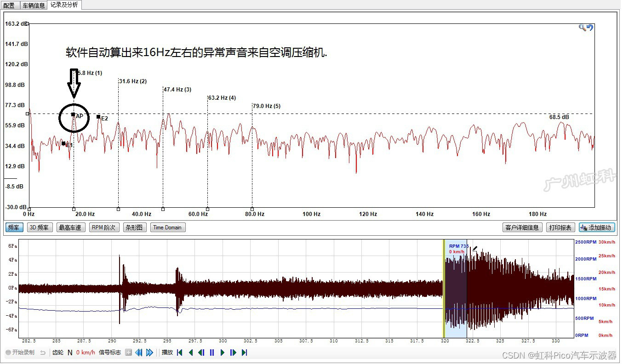Switch to Time Domain view
The image size is (623, 364).
(167, 227)
